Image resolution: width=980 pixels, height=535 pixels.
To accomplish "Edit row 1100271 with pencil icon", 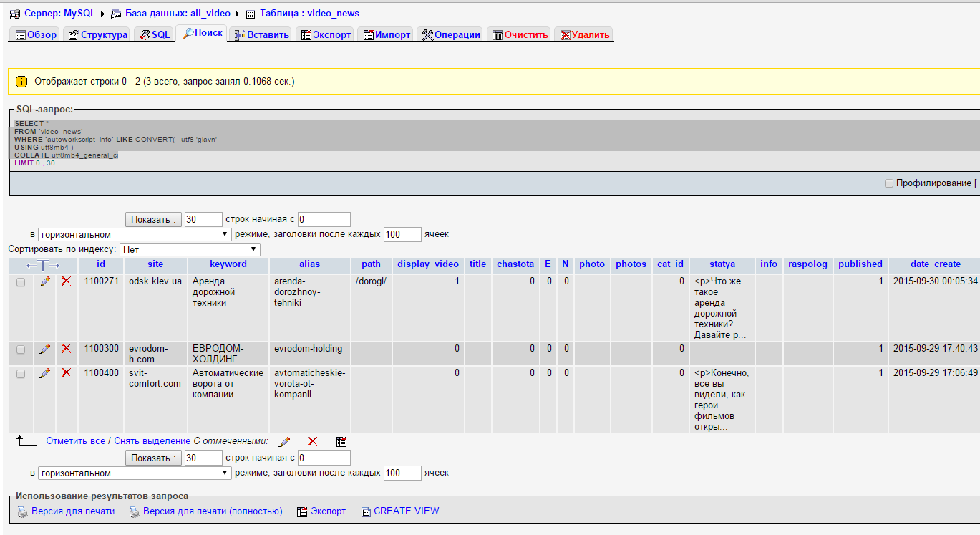I will tap(44, 282).
